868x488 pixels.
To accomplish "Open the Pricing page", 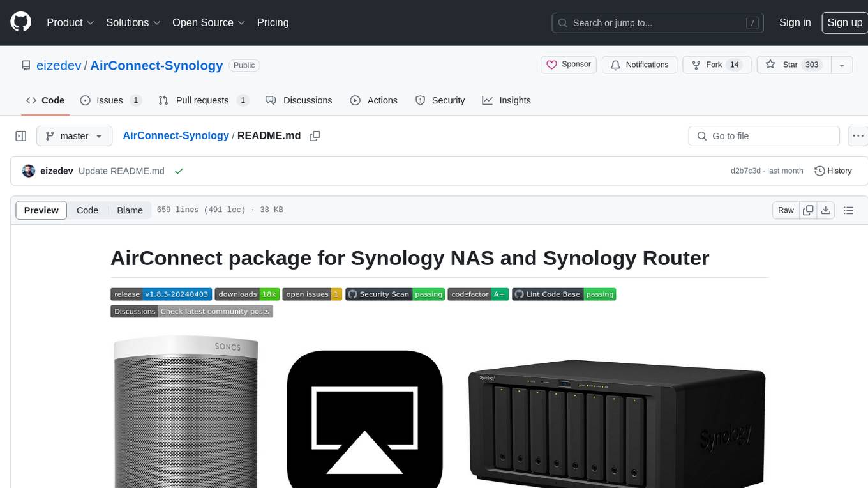I will (x=273, y=22).
